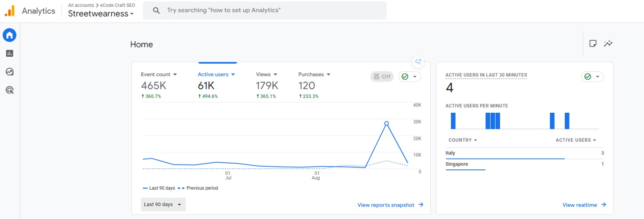Open the Advertising sidebar icon

coord(10,90)
